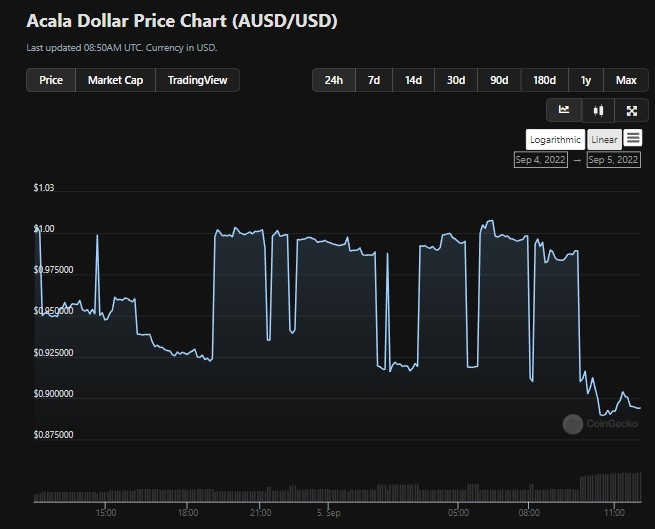Switch to candlestick chart icon
Image resolution: width=655 pixels, height=529 pixels.
click(598, 110)
